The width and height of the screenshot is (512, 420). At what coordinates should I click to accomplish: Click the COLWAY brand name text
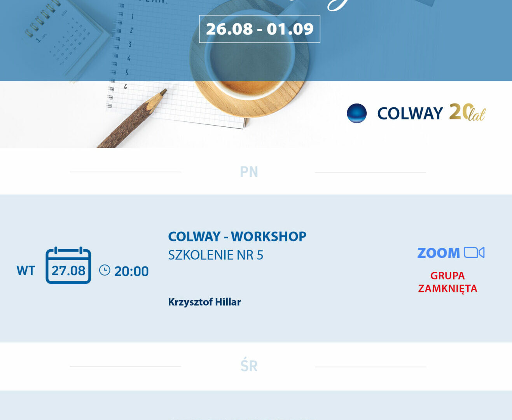tap(410, 114)
